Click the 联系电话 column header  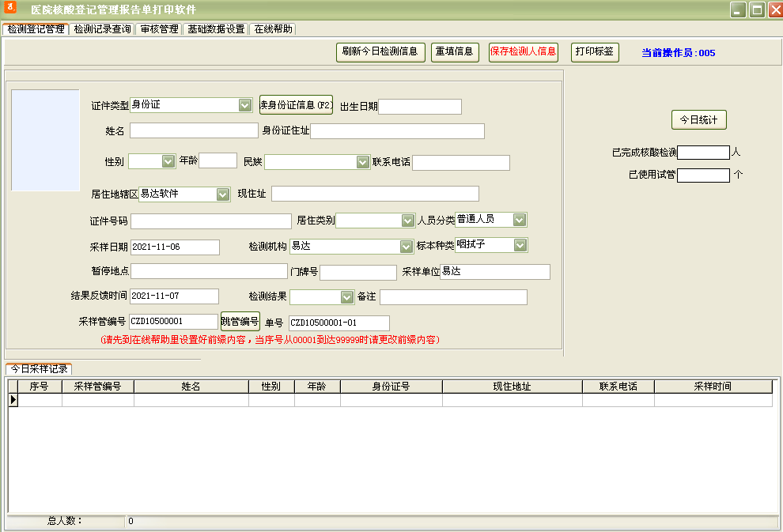(x=618, y=387)
